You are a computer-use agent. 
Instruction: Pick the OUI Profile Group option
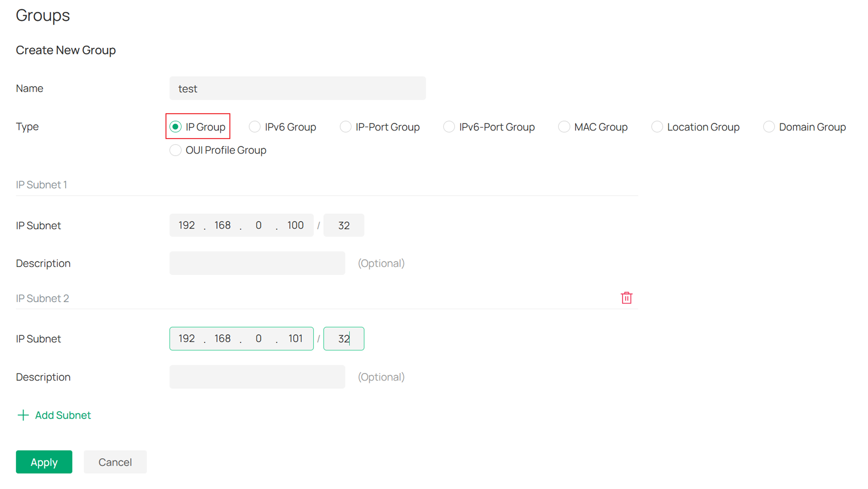click(175, 150)
